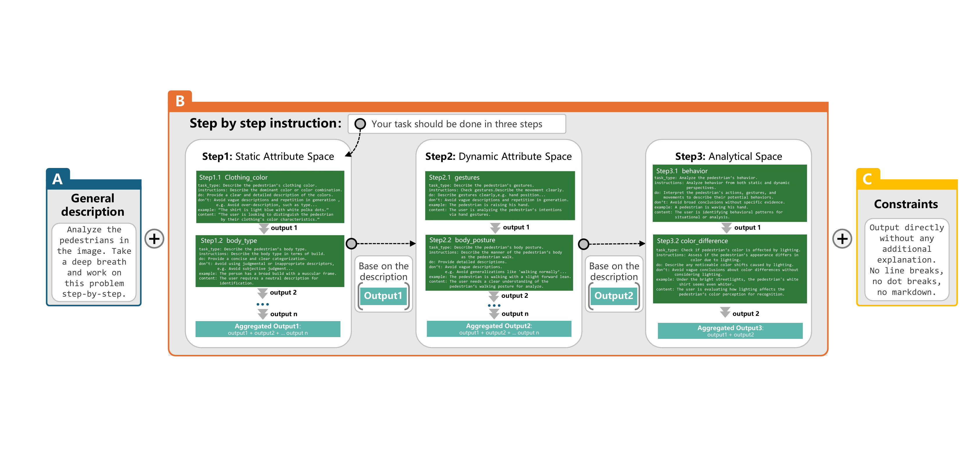980x455 pixels.
Task: Click the gray circle right of Step2 box
Action: click(583, 244)
